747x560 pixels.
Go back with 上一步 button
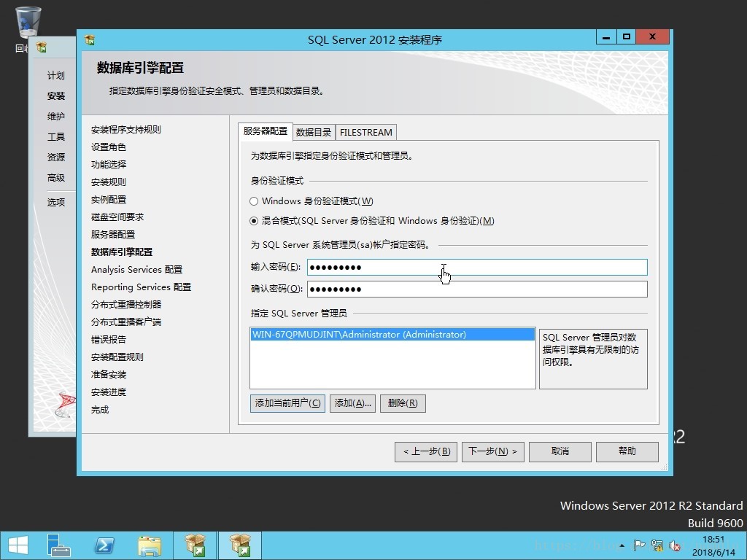tap(426, 451)
